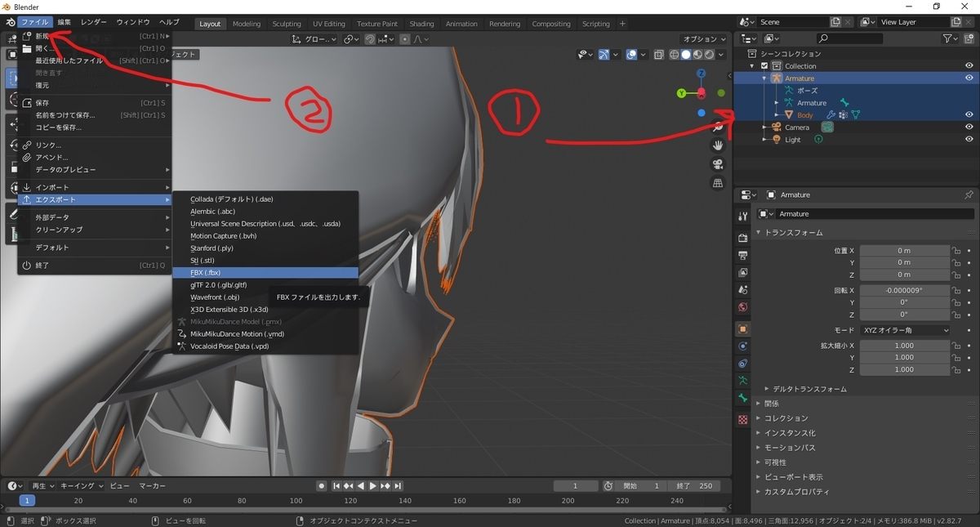
Task: Collapse the Armature tree row
Action: click(x=764, y=78)
